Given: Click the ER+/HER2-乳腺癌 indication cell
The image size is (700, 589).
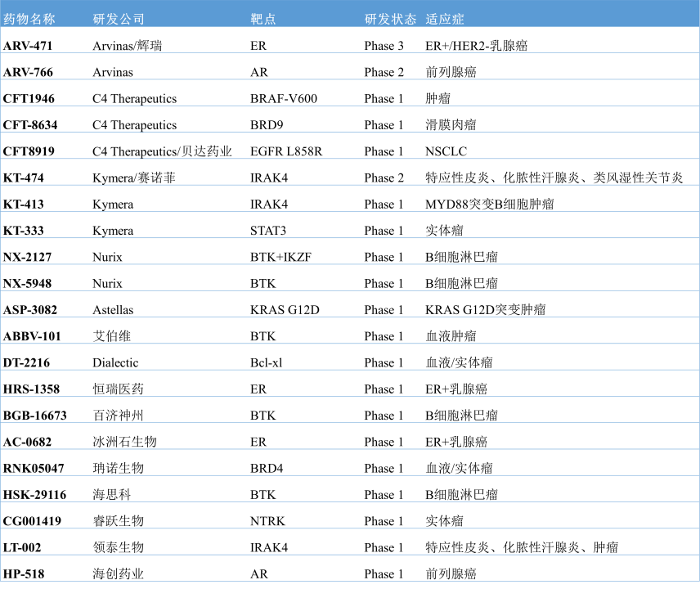Looking at the screenshot, I should click(x=476, y=46).
